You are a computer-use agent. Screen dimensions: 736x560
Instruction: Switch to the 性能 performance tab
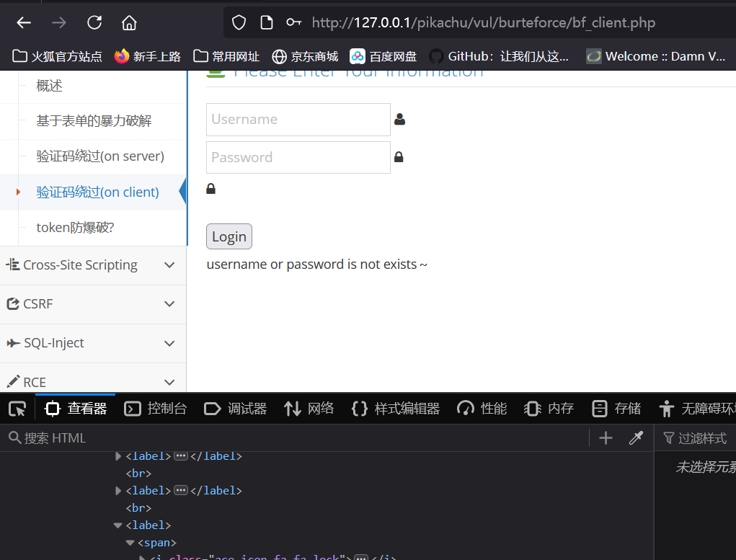click(x=482, y=409)
